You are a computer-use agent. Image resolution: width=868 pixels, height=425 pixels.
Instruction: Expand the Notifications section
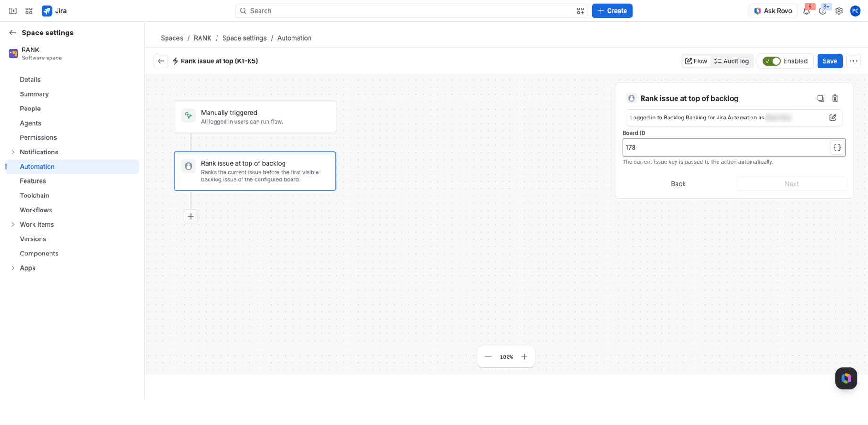(x=13, y=152)
